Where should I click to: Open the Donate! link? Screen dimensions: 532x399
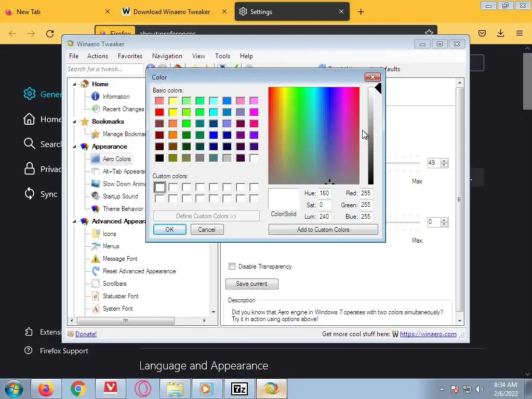86,334
